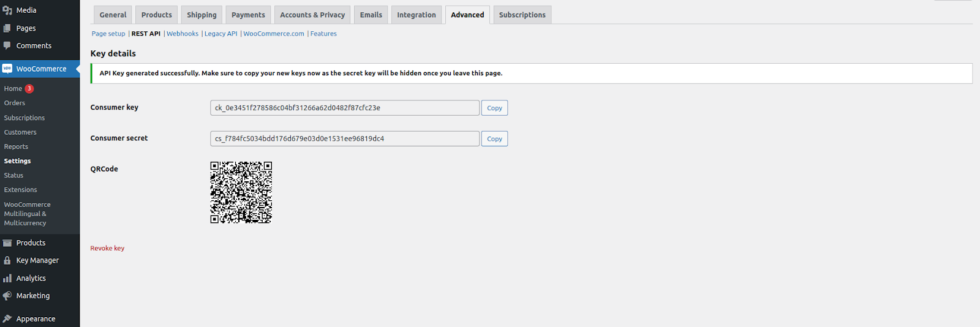Screen dimensions: 980x327
Task: Open the Products sidebar menu
Action: click(31, 243)
